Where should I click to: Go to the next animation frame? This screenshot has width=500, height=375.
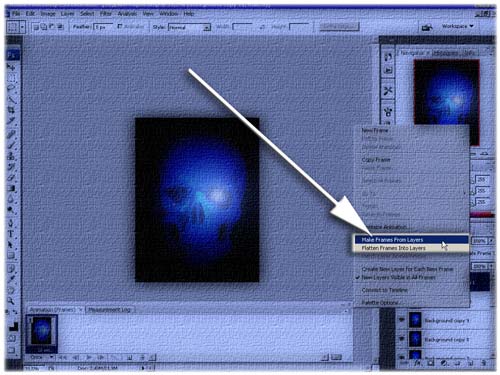pyautogui.click(x=102, y=357)
